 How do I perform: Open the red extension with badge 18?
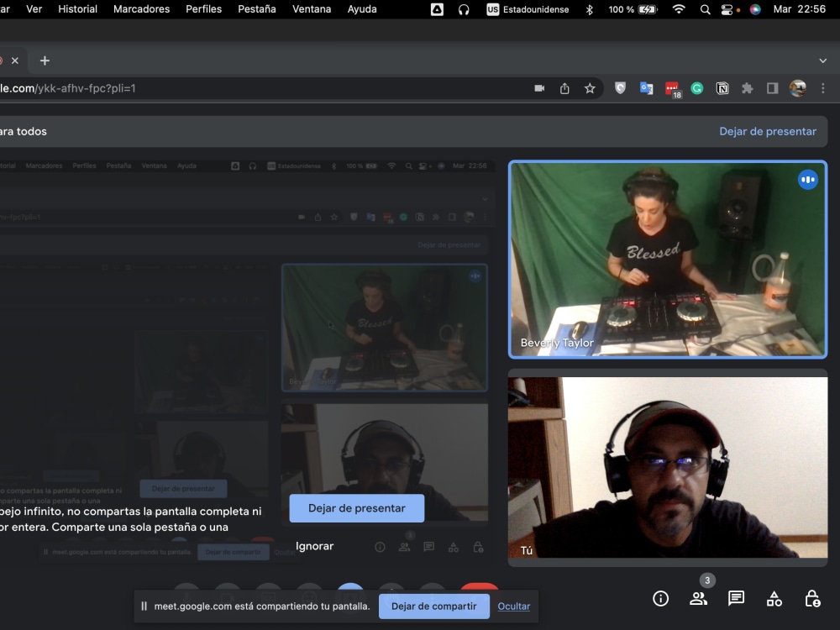click(672, 90)
